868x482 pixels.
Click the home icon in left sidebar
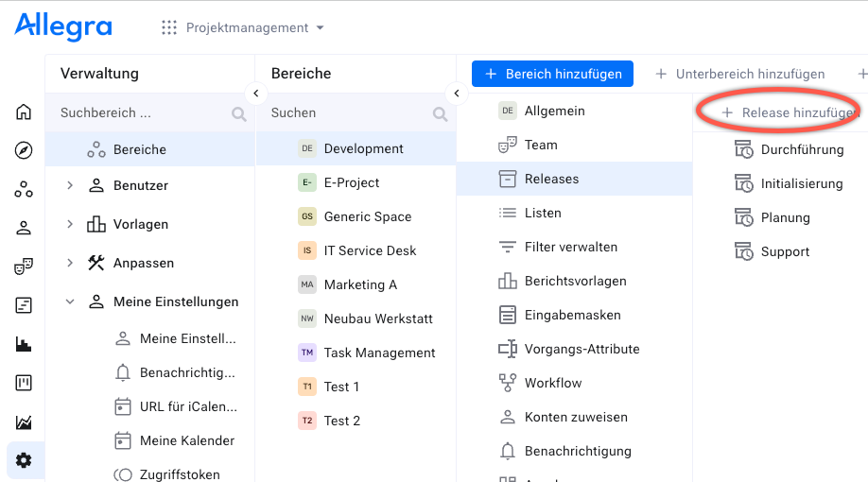[24, 112]
